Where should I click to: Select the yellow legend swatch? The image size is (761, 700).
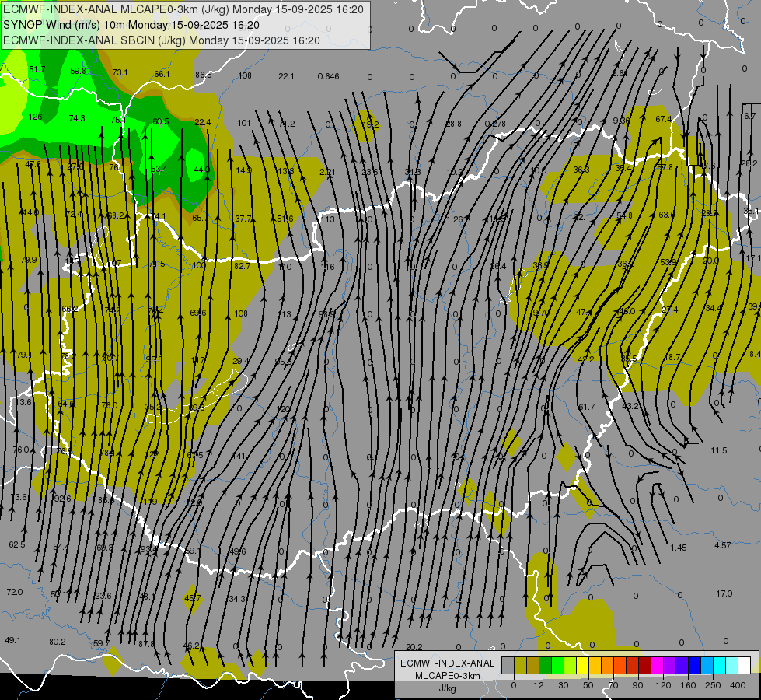tap(582, 665)
